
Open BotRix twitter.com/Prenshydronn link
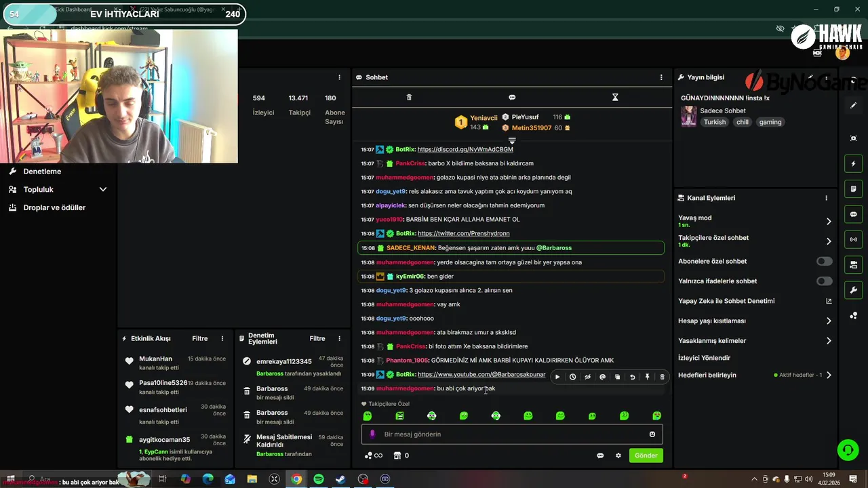tap(463, 233)
